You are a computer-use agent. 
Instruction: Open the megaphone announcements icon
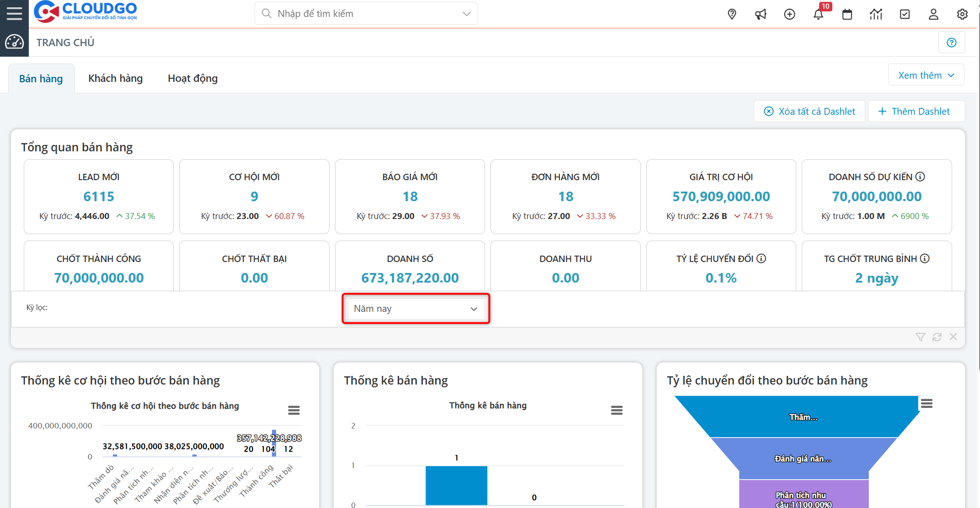click(761, 14)
